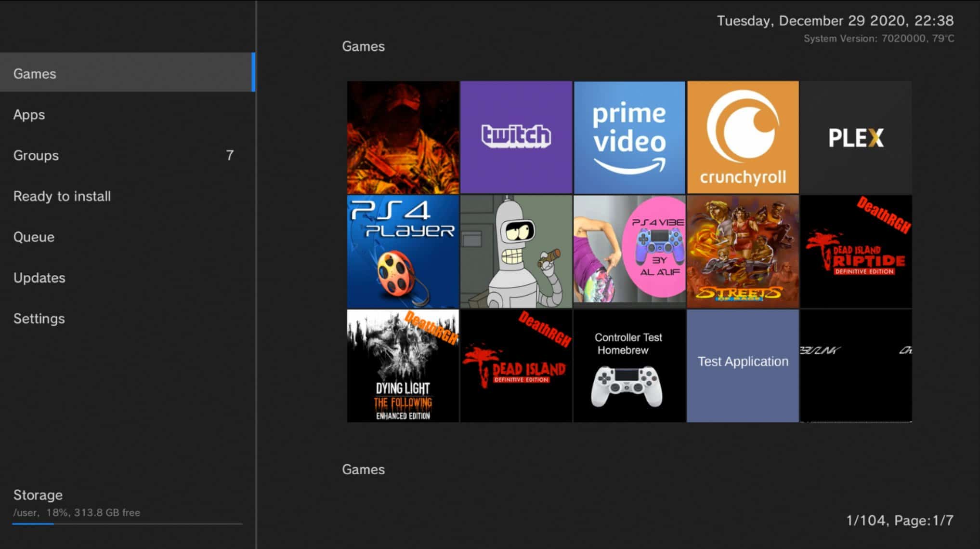
Task: Select the orange soldier game tile
Action: [403, 137]
